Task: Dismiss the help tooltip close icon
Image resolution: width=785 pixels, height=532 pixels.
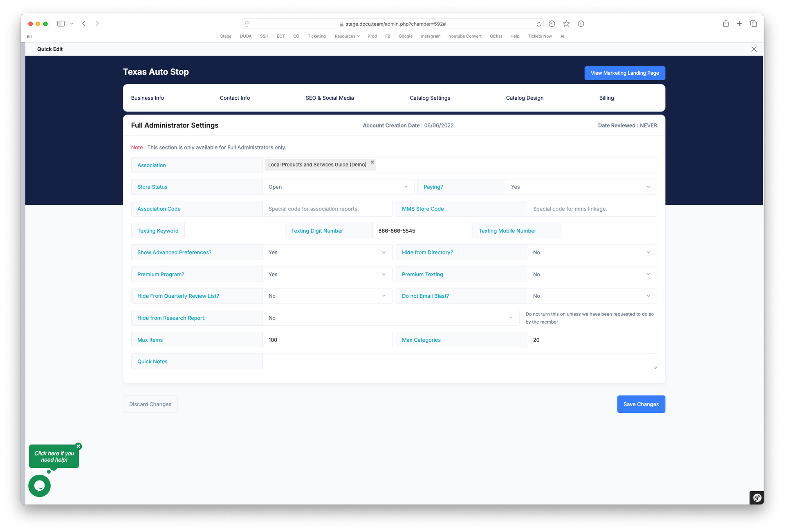Action: point(78,446)
